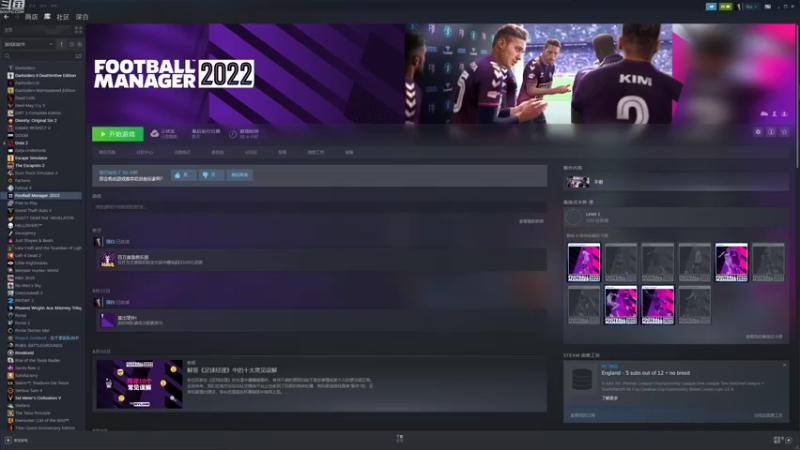This screenshot has width=800, height=450.
Task: Open the DLC item thumbnail in extras panel
Action: (578, 182)
